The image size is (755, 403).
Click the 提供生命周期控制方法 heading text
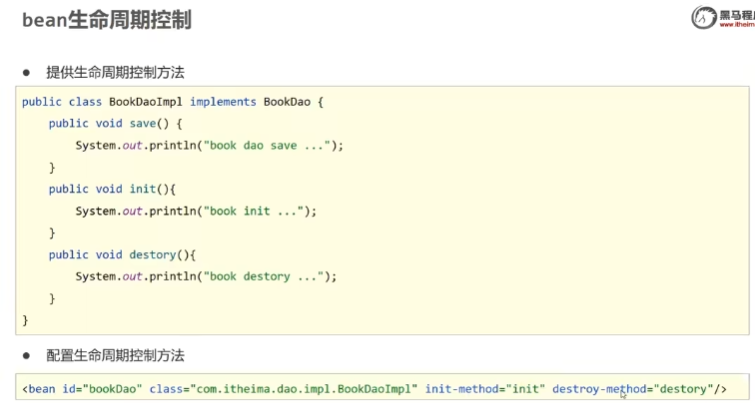pos(115,73)
